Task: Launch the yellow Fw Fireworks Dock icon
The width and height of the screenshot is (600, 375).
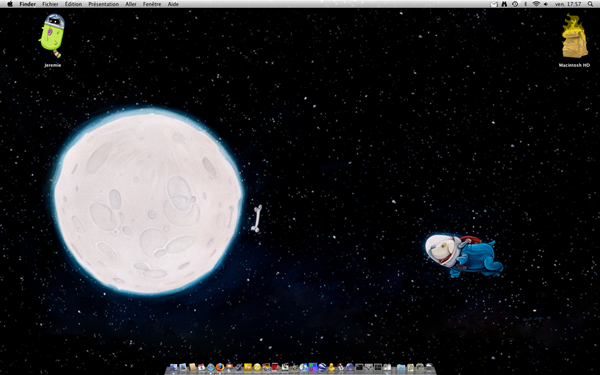Action: pyautogui.click(x=248, y=367)
